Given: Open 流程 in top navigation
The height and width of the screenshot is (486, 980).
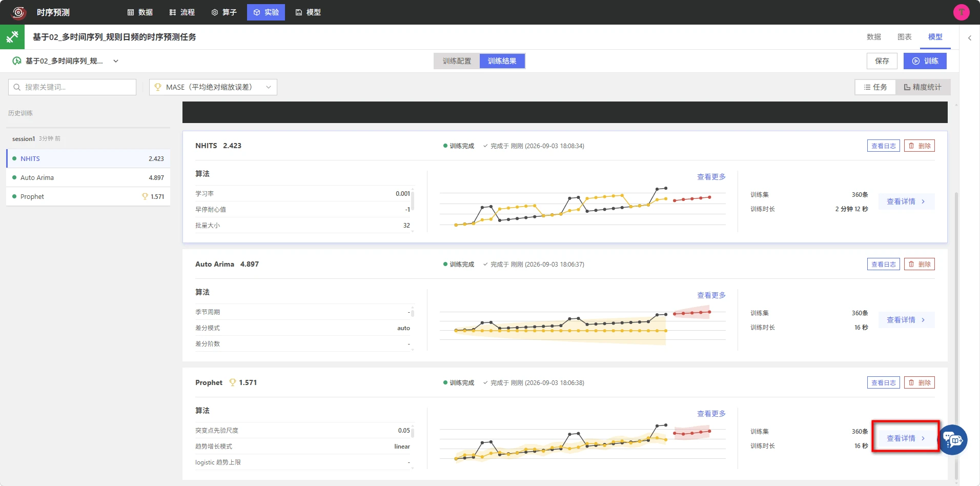Looking at the screenshot, I should pyautogui.click(x=182, y=12).
